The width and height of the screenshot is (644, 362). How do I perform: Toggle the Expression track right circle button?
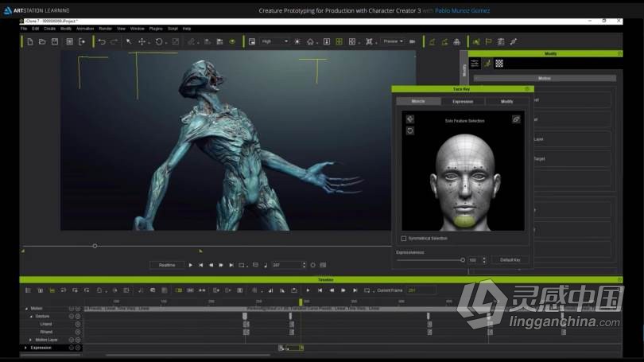(x=78, y=348)
